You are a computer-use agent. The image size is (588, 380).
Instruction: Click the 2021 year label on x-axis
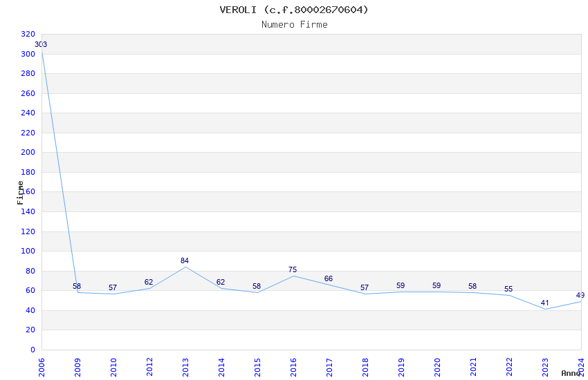tap(473, 368)
